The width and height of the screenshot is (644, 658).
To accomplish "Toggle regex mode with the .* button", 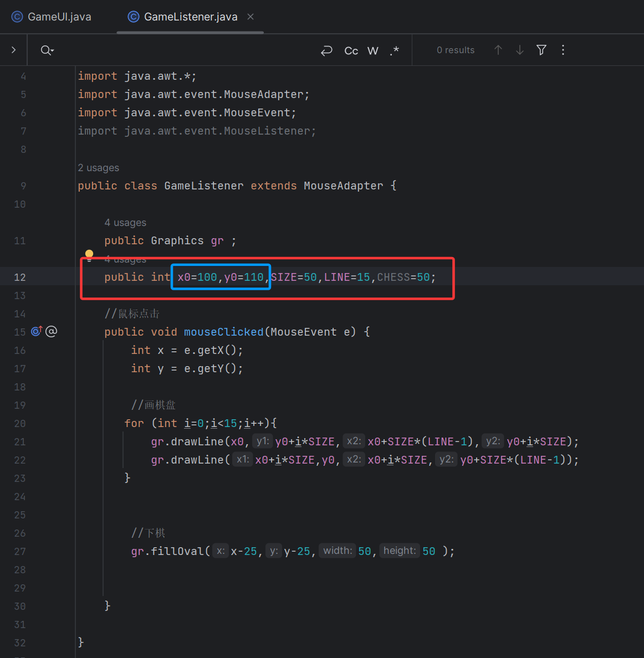I will pyautogui.click(x=394, y=50).
